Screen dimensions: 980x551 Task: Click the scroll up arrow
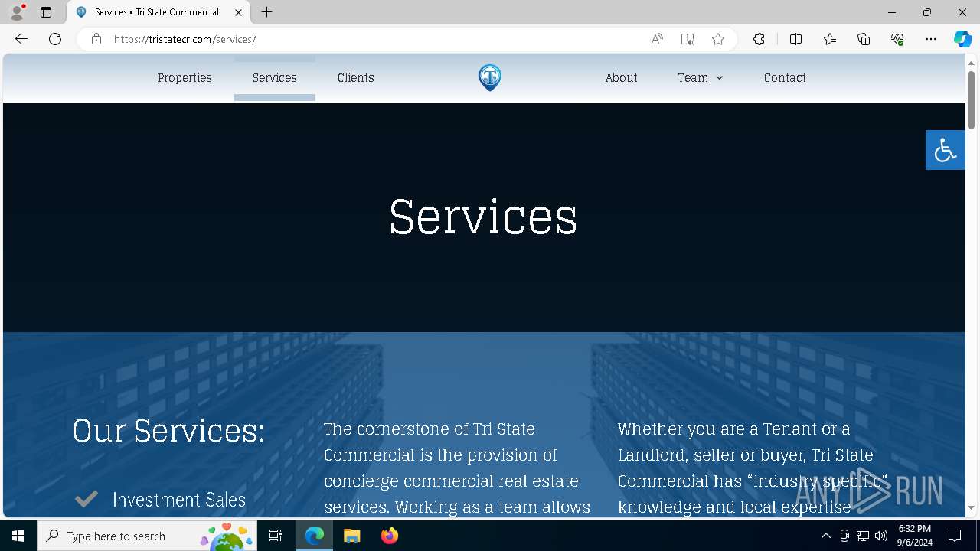point(971,63)
